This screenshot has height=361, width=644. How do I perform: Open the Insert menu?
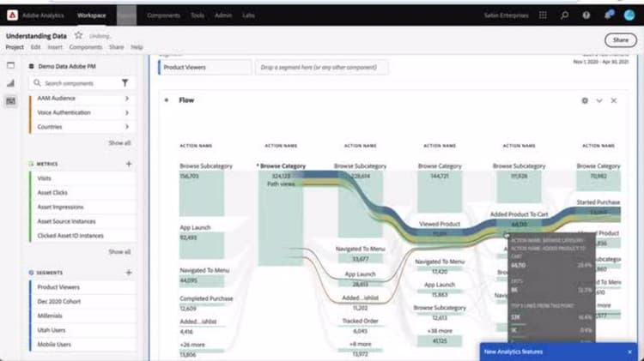coord(55,47)
